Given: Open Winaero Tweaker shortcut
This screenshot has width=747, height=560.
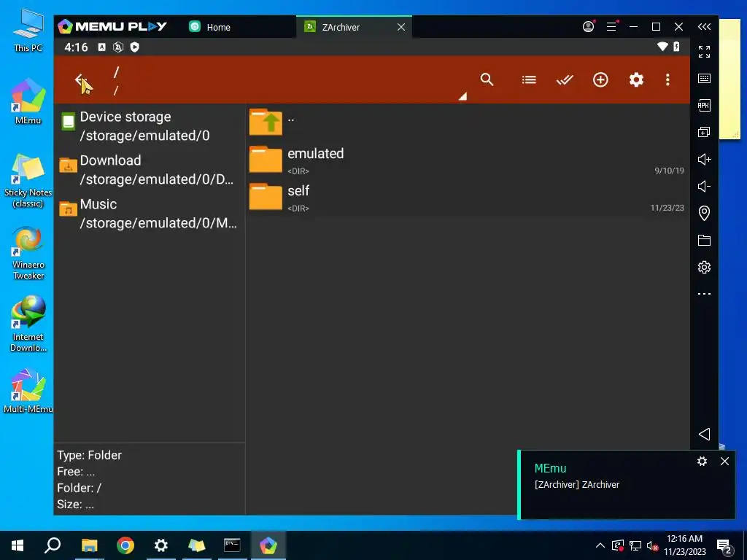Looking at the screenshot, I should tap(28, 253).
